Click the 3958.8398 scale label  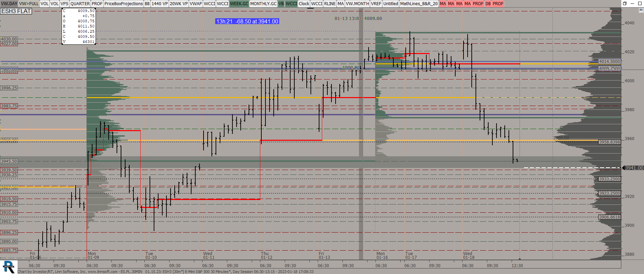[x=610, y=142]
